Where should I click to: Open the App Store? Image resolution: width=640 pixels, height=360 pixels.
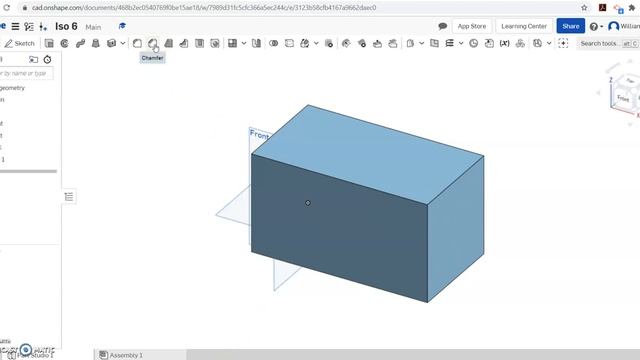click(x=472, y=26)
